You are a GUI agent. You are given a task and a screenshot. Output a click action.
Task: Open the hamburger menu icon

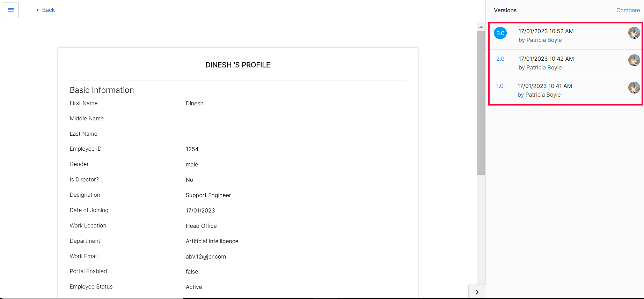pyautogui.click(x=11, y=10)
